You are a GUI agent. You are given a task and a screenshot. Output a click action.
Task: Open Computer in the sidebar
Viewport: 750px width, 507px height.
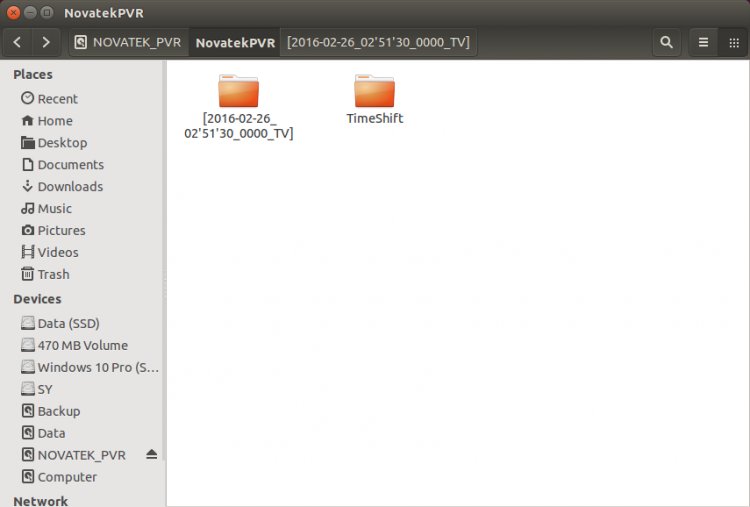coord(67,478)
